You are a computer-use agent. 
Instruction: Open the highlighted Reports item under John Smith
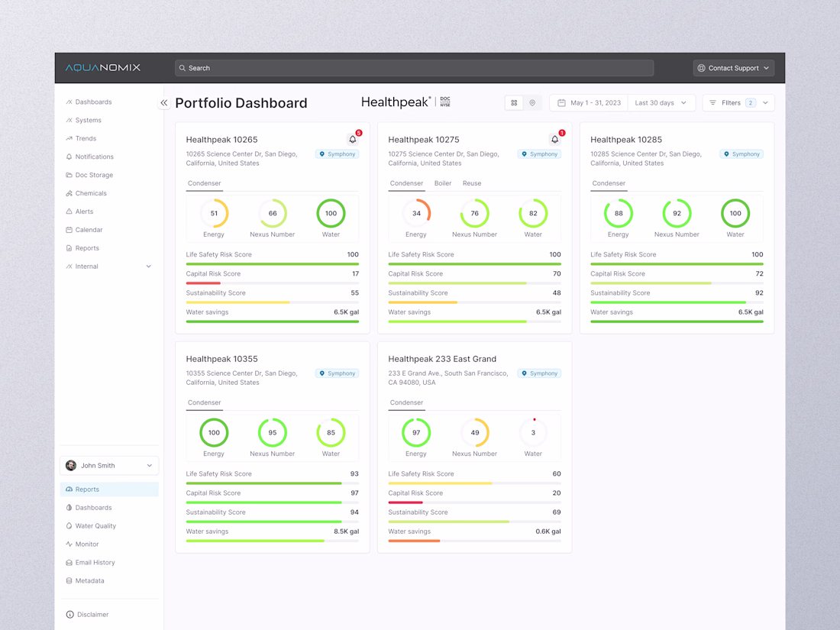[x=109, y=489]
